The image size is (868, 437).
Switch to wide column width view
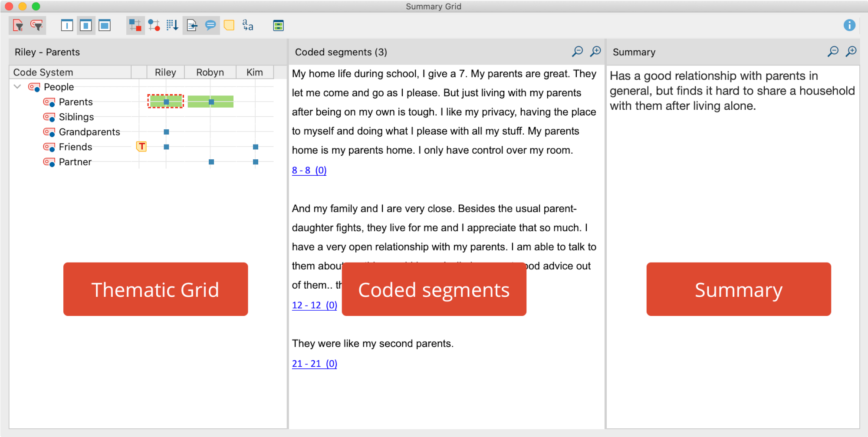tap(105, 26)
